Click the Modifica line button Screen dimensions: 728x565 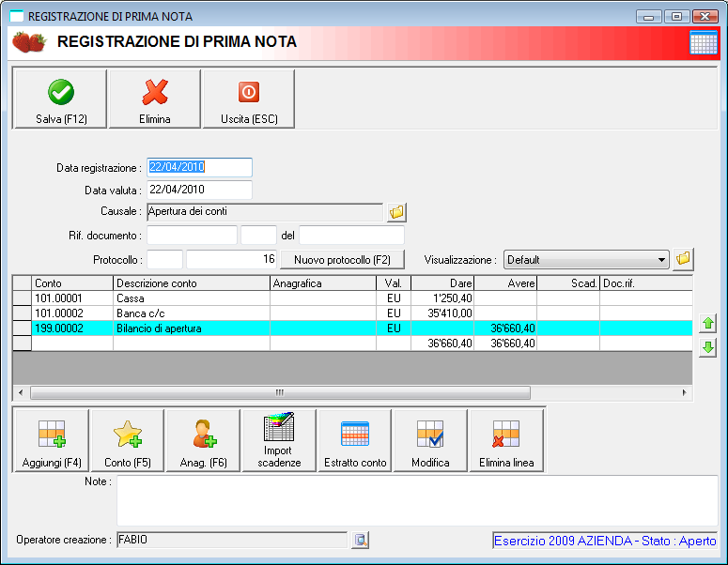point(430,441)
